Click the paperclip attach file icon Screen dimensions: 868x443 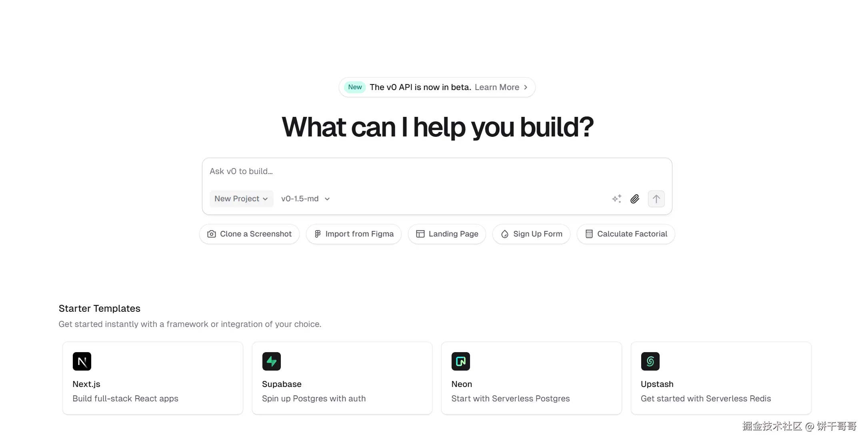635,199
